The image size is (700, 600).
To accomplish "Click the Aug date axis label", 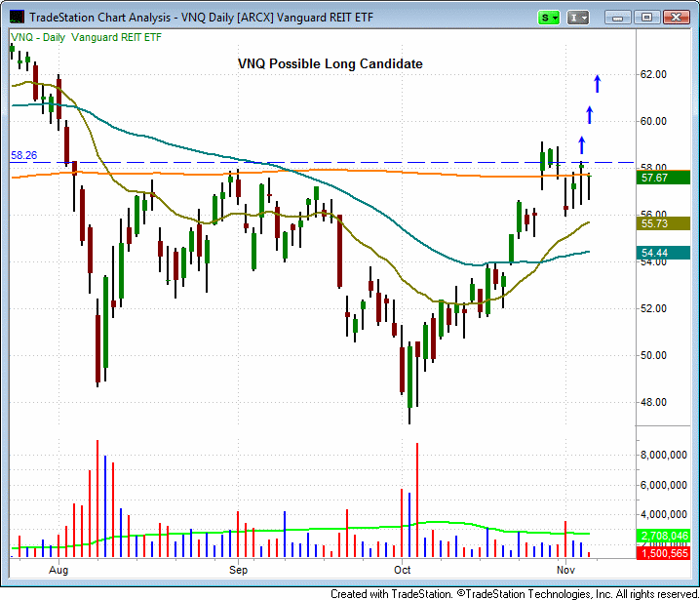I will 58,570.
